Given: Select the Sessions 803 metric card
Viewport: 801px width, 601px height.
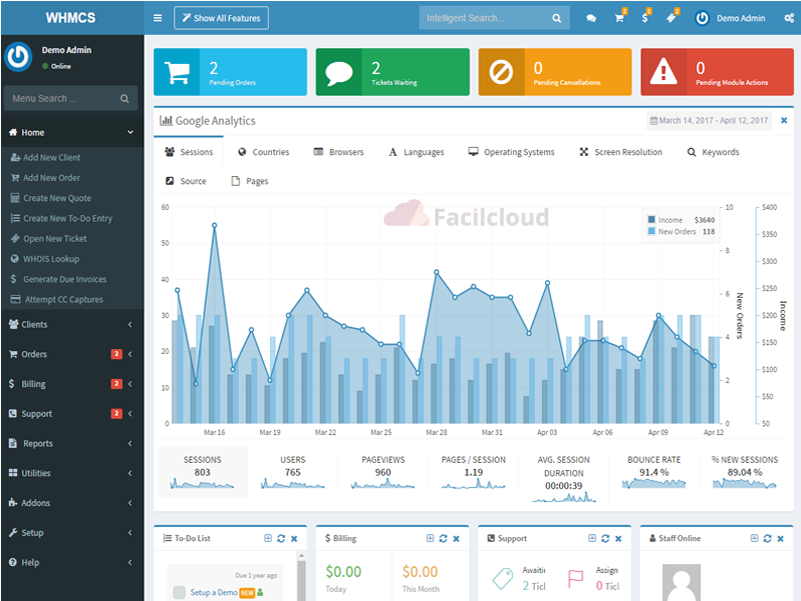Looking at the screenshot, I should 203,472.
